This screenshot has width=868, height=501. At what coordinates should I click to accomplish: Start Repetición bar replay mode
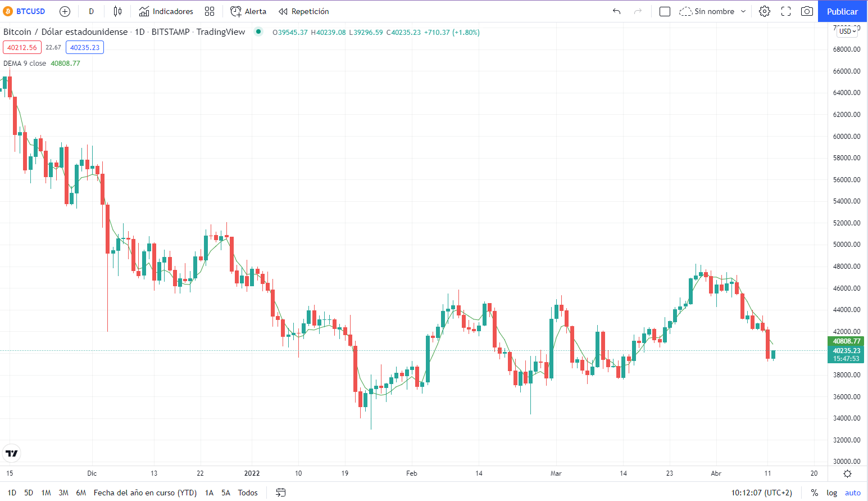(x=303, y=11)
